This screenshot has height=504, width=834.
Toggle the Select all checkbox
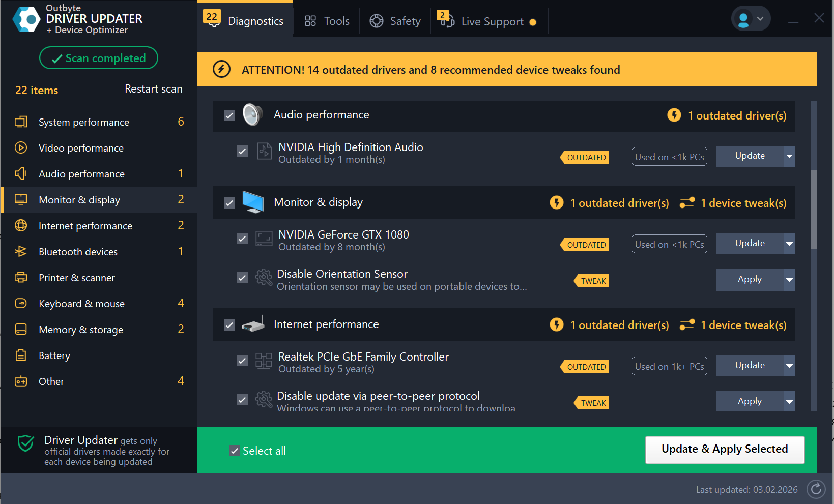[235, 451]
